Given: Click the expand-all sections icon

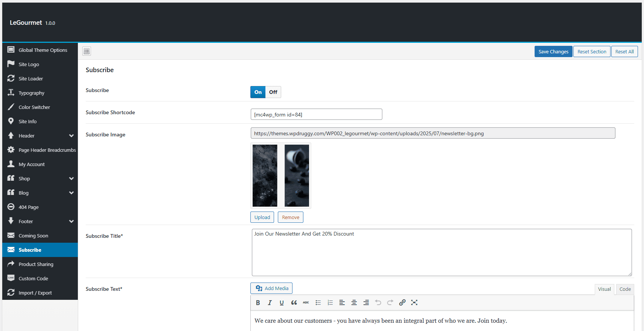Looking at the screenshot, I should coord(87,51).
